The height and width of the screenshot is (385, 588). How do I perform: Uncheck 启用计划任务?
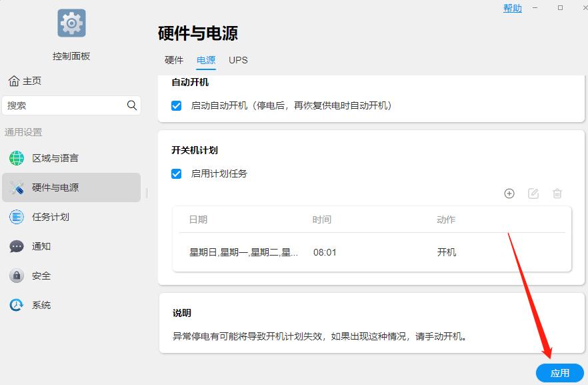coord(176,173)
